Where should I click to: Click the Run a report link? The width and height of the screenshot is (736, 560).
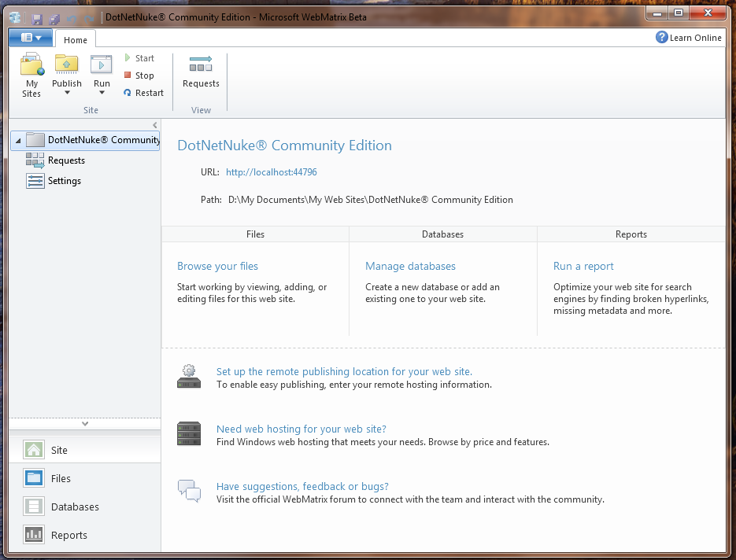tap(583, 267)
